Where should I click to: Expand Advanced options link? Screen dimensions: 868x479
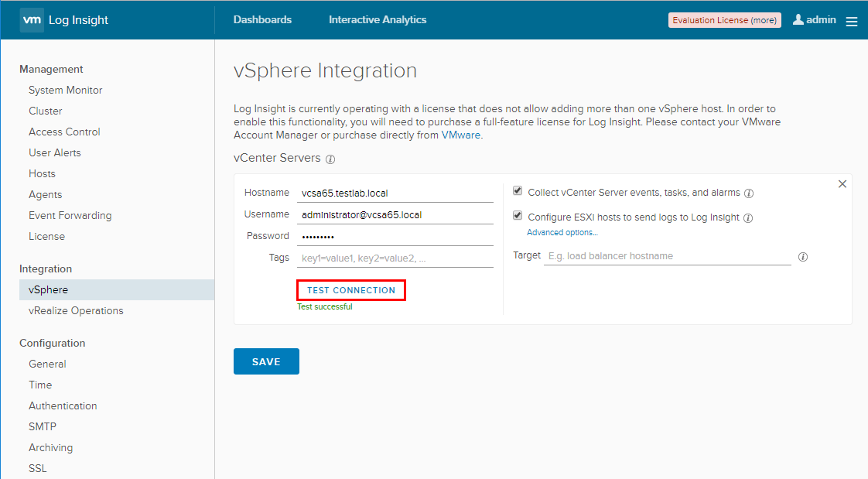click(562, 232)
